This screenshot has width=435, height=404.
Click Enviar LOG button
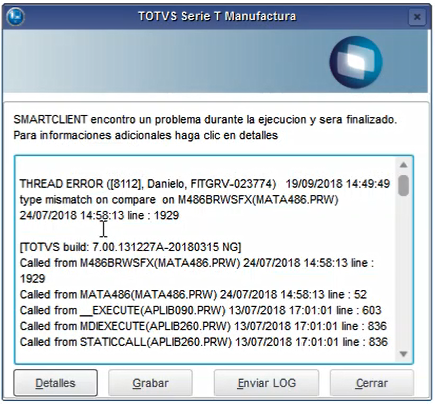tap(266, 383)
